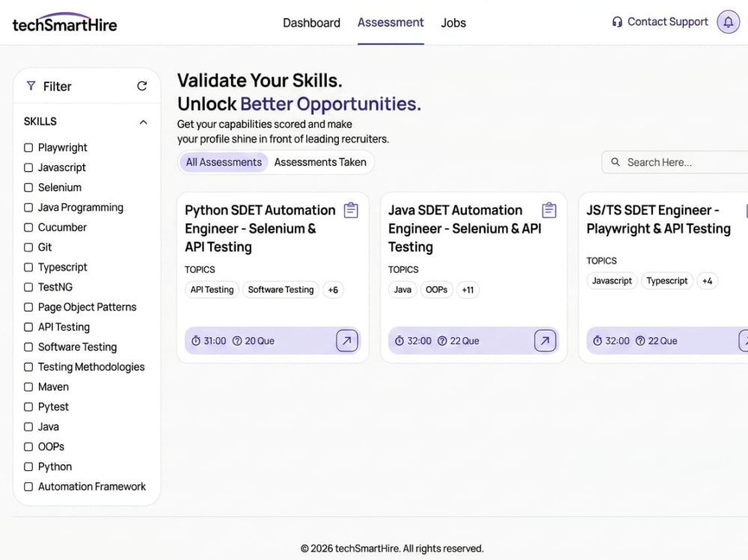Screen dimensions: 748x560
Task: Click clipboard icon on Java SDET card
Action: click(549, 210)
